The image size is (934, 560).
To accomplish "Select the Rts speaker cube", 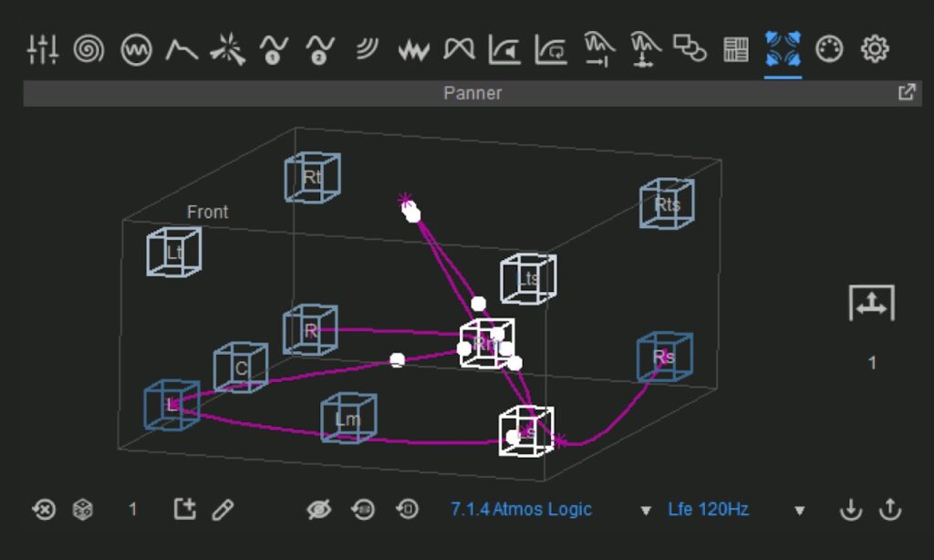I will (x=667, y=203).
